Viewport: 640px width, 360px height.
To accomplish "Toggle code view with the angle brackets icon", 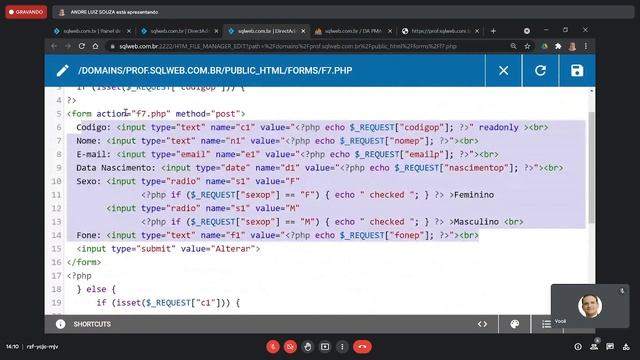I will 482,324.
